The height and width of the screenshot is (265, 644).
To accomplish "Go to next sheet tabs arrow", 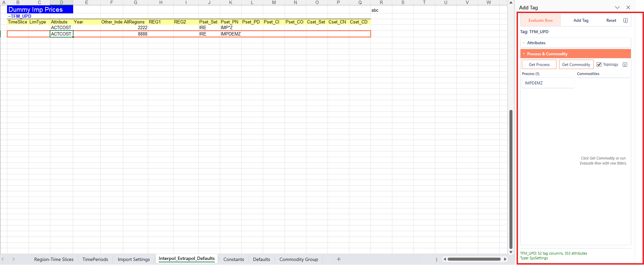I will pyautogui.click(x=13, y=259).
